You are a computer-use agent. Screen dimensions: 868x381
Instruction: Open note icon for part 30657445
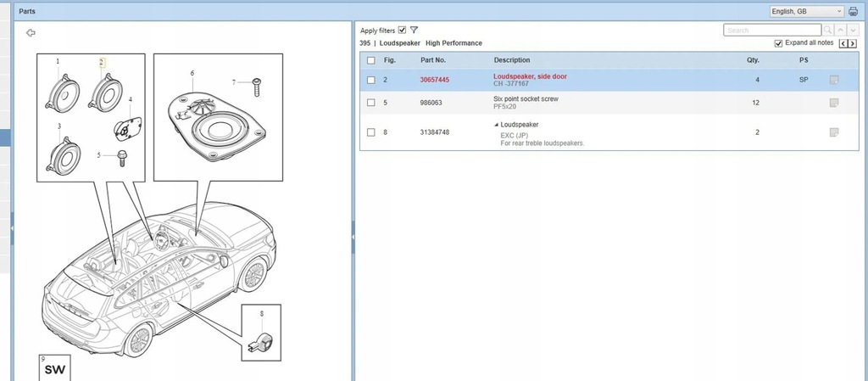pos(834,81)
